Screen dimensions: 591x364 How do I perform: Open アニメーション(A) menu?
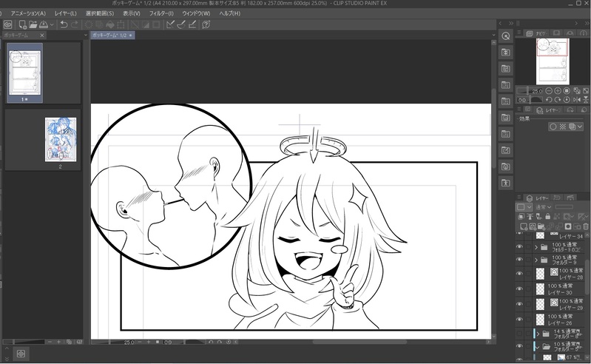tap(28, 13)
